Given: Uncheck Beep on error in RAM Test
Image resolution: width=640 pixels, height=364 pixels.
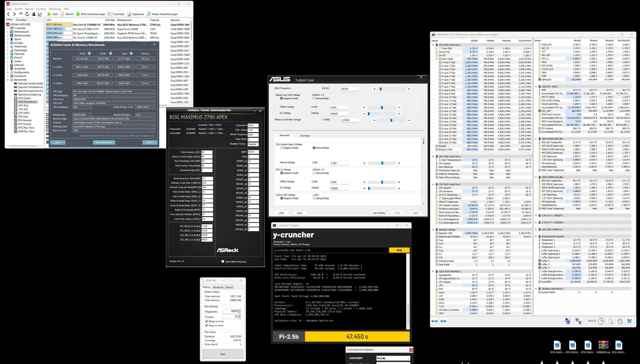Looking at the screenshot, I should click(x=206, y=321).
